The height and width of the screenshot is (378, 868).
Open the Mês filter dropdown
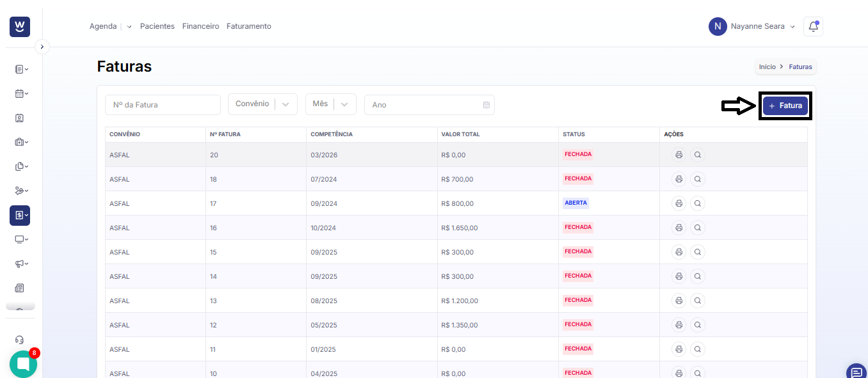point(330,104)
